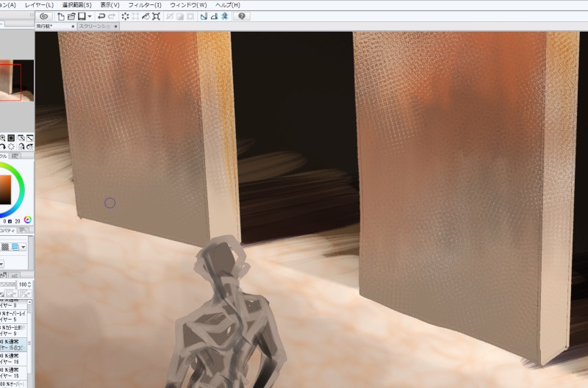
Task: Select layer レイヤー 15
Action: (x=13, y=373)
